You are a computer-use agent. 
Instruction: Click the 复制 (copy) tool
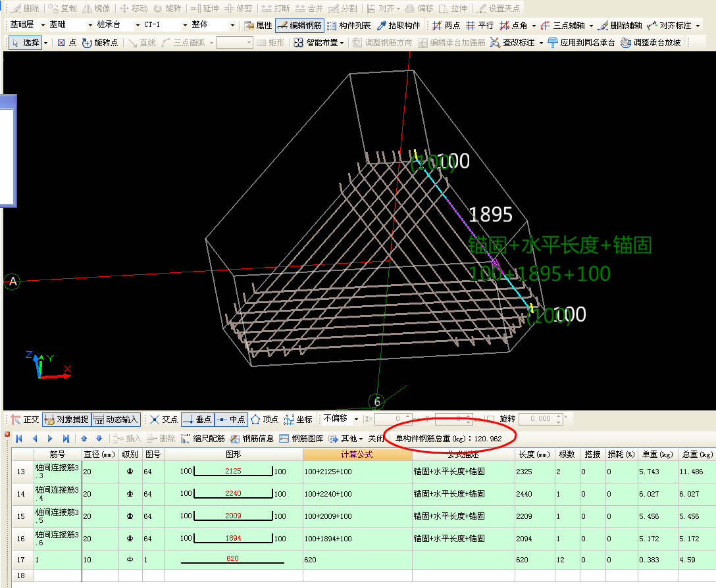63,8
